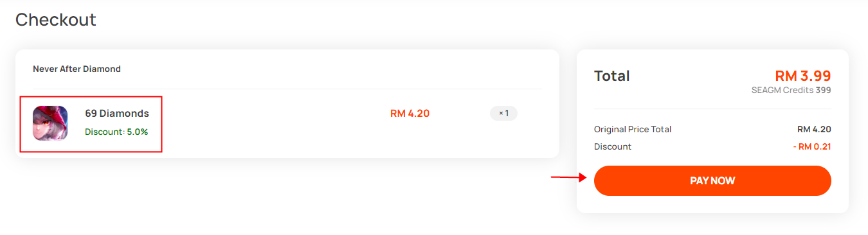
Task: Click the Never After Diamond section title
Action: click(77, 69)
